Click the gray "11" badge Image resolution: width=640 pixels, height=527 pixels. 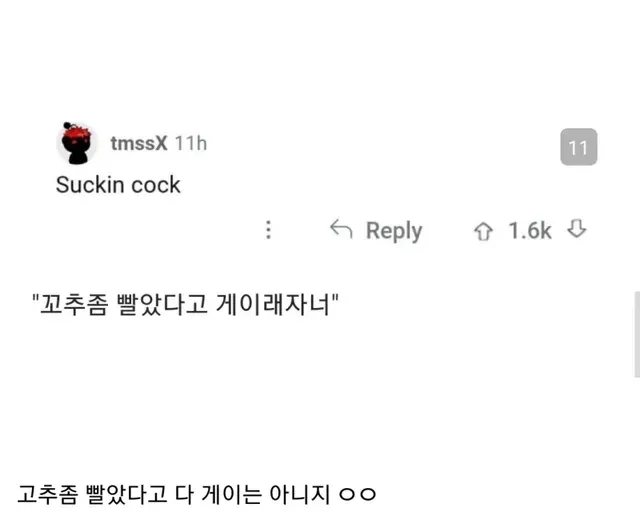[578, 148]
